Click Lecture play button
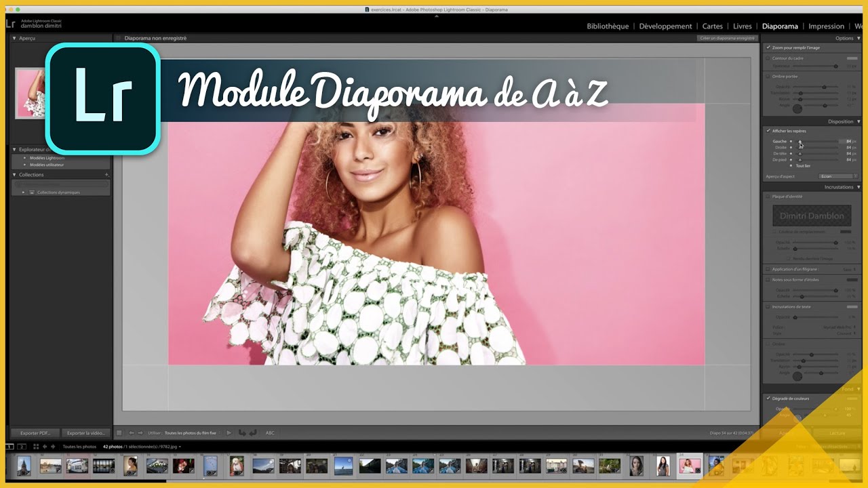The height and width of the screenshot is (488, 868). (836, 433)
